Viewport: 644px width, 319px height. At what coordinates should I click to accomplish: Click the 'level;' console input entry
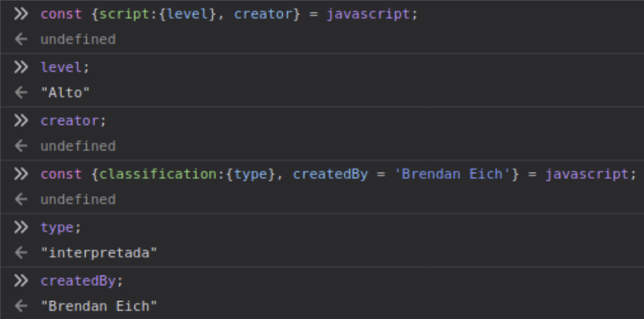pyautogui.click(x=65, y=68)
